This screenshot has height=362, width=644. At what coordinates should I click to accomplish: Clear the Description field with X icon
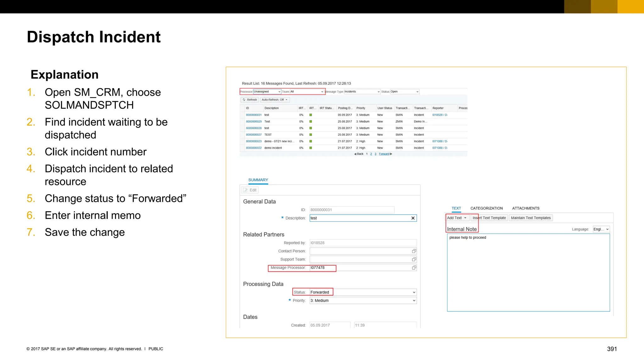[413, 218]
